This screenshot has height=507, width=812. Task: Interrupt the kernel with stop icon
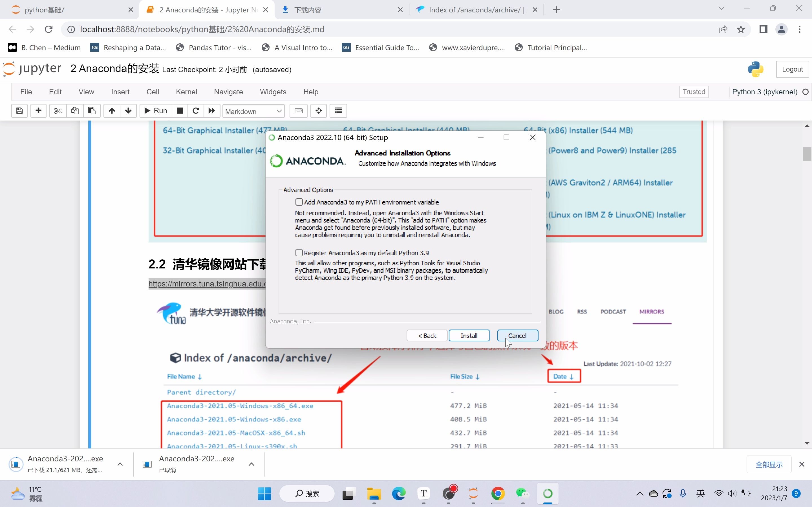pyautogui.click(x=180, y=111)
